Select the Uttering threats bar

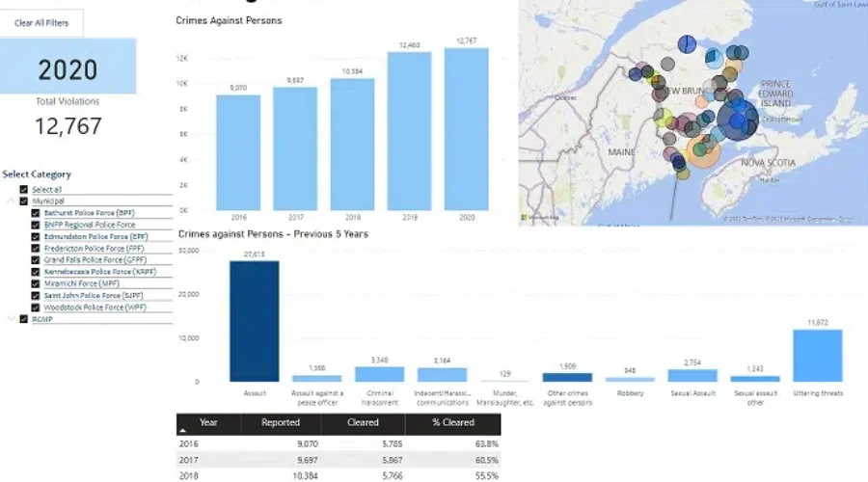818,356
